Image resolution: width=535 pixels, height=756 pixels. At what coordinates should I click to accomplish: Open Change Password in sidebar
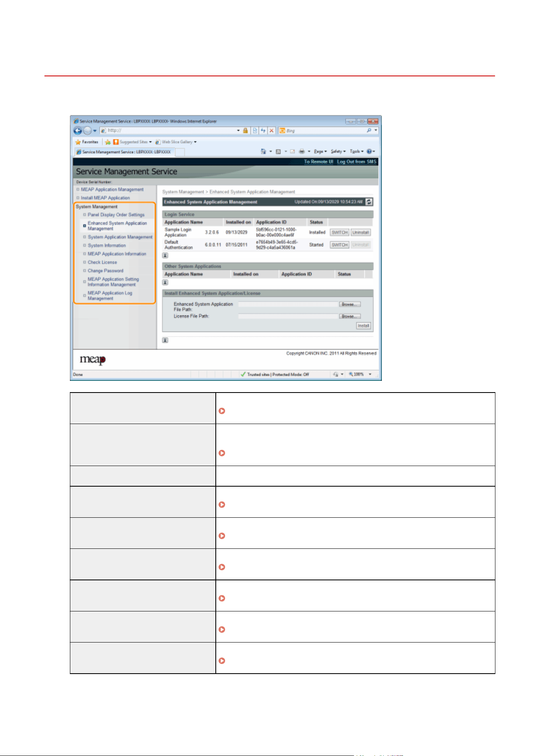[105, 271]
